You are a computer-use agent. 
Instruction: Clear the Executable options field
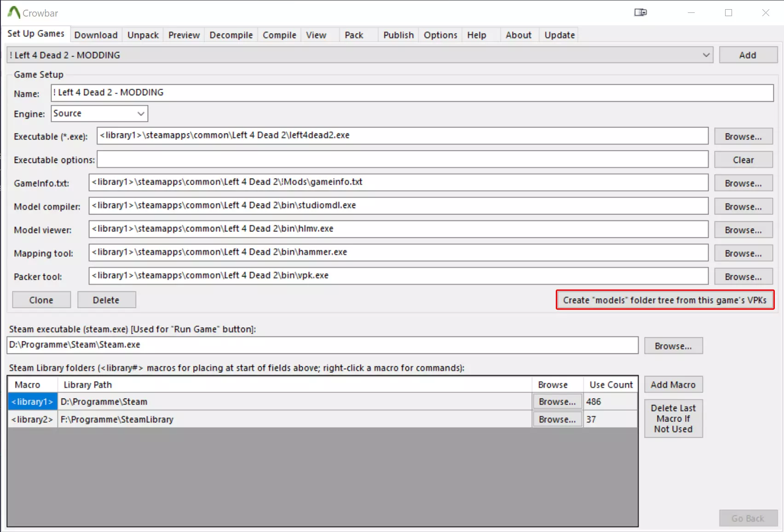pos(743,160)
